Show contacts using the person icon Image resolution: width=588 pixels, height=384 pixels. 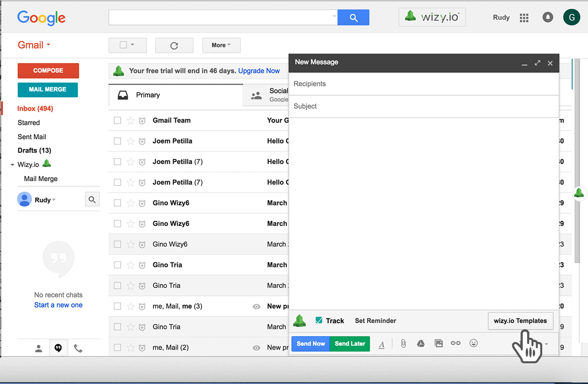[39, 349]
